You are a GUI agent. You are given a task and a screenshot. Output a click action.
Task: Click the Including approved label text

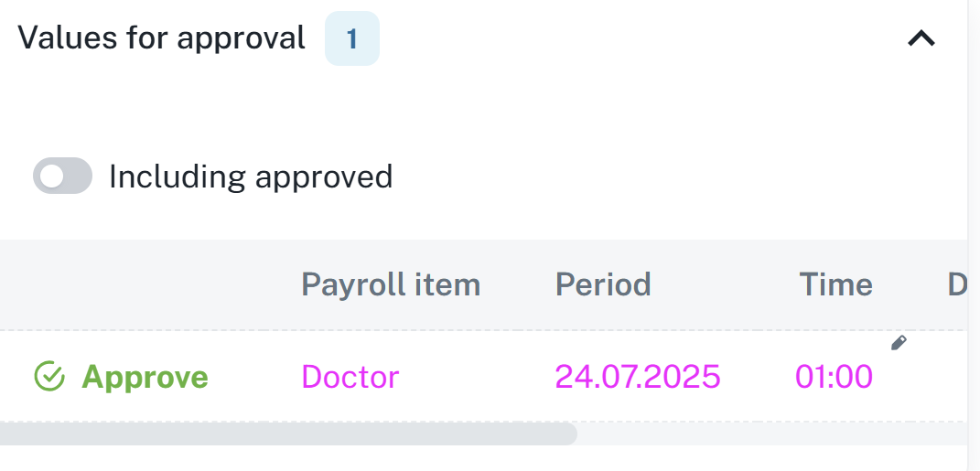[x=250, y=177]
